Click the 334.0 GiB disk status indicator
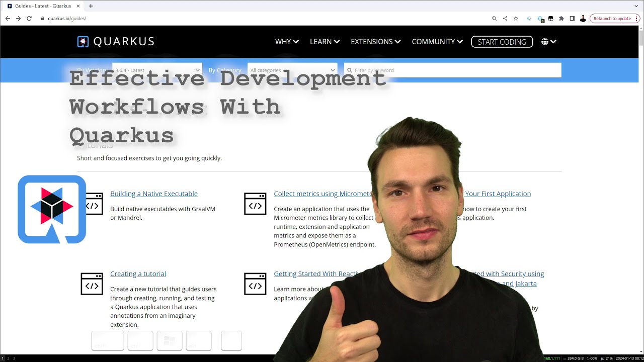Screen dimensions: 644x362 pos(574,358)
